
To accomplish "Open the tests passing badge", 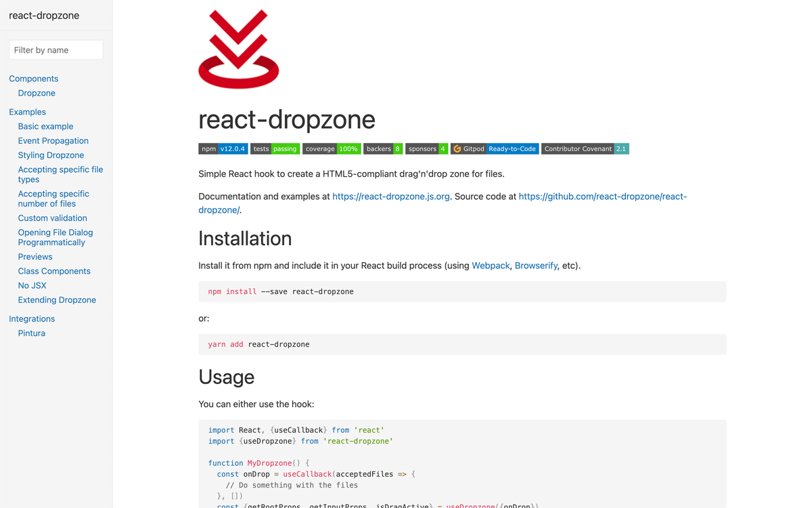I will coord(275,149).
